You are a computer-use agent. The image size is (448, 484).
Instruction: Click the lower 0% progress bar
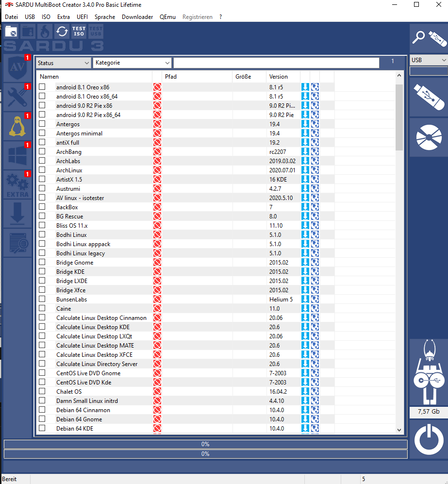205,454
